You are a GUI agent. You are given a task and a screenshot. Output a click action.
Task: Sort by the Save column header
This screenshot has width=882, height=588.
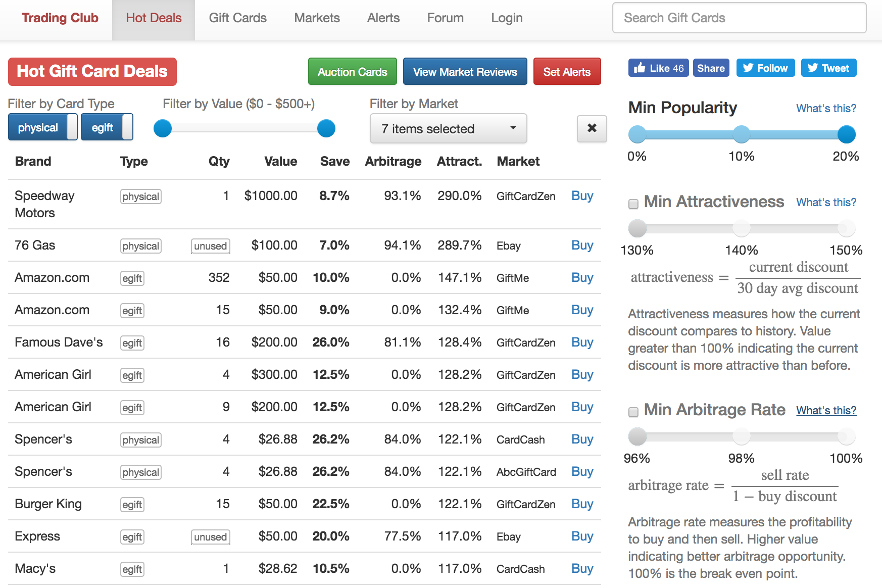point(334,161)
